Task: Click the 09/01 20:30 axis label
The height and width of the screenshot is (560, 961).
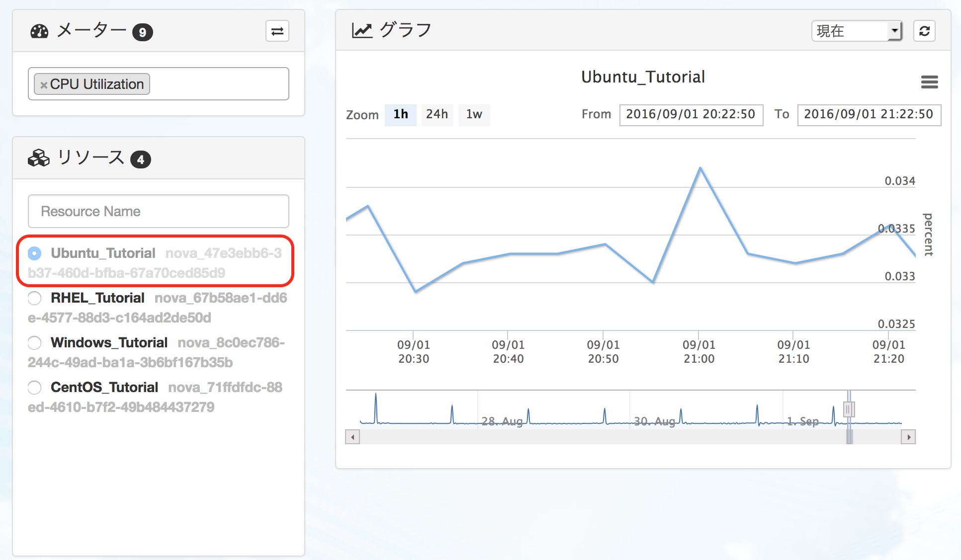Action: click(x=414, y=352)
